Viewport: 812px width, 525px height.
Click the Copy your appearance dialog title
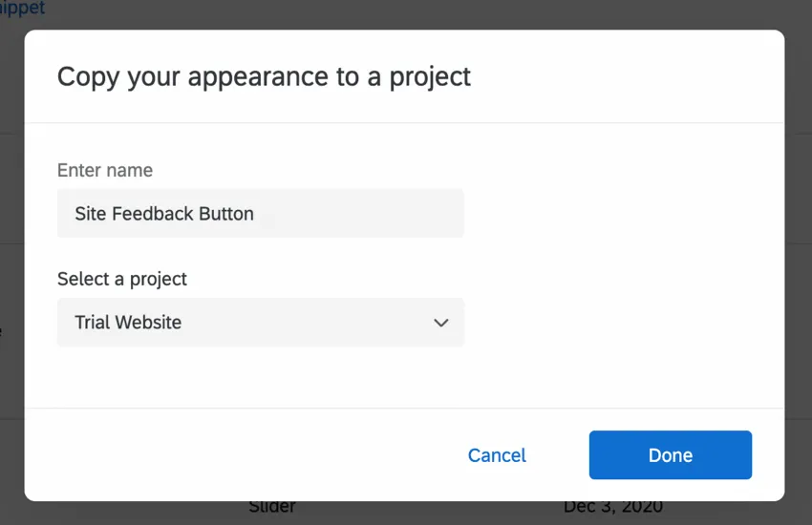(264, 76)
